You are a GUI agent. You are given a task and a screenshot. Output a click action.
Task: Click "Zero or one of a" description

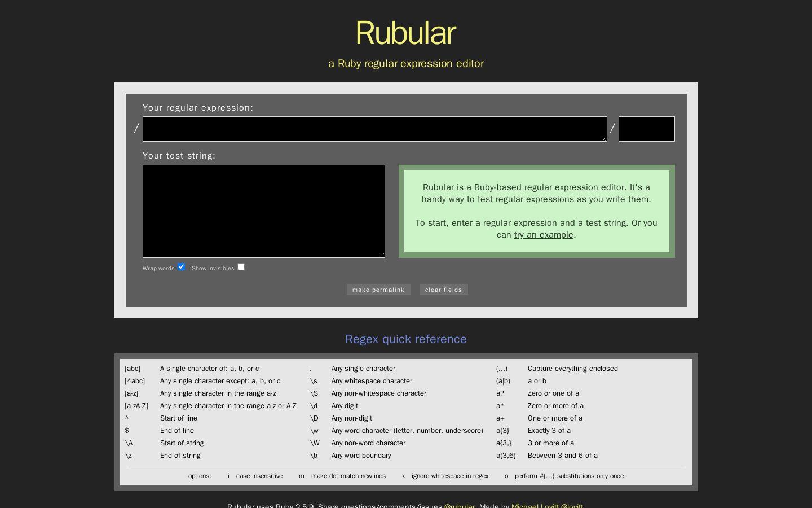553,393
